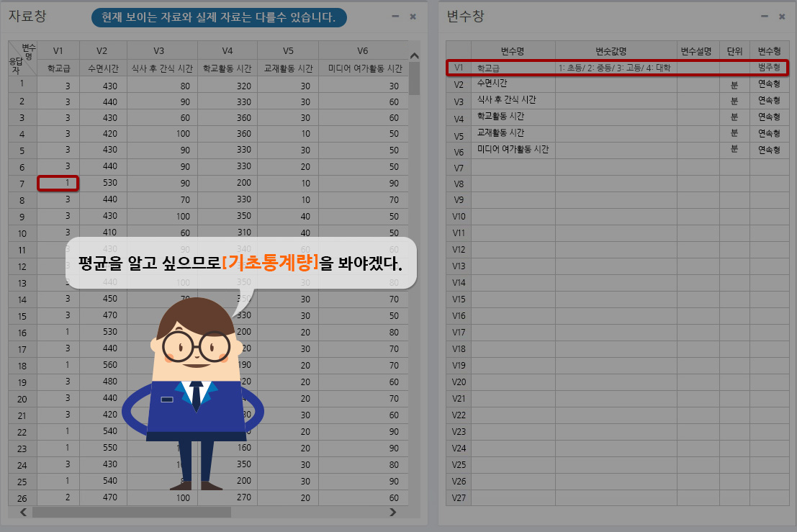Click the vertical scrollbar thumb in 자료창

414,78
